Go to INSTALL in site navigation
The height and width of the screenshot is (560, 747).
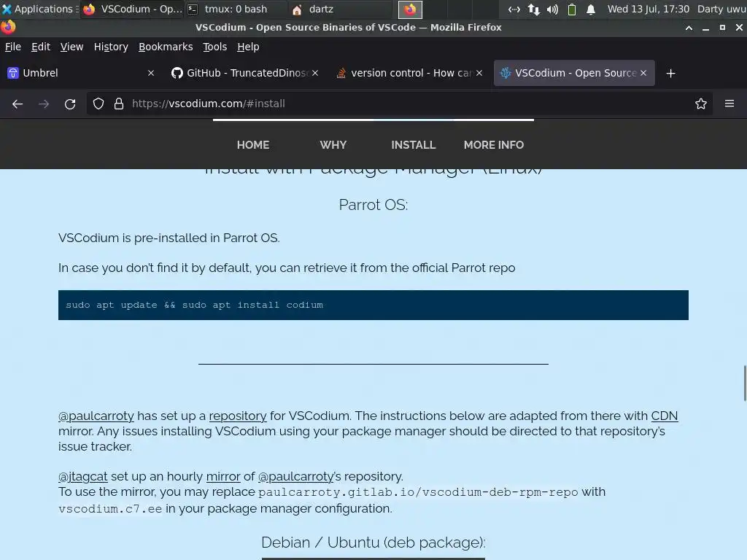click(414, 145)
